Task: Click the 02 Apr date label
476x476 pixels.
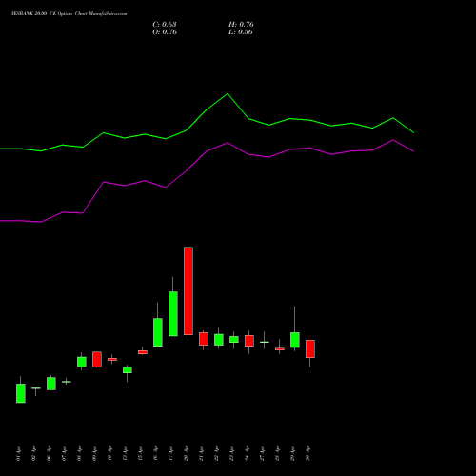Action: pos(33,453)
